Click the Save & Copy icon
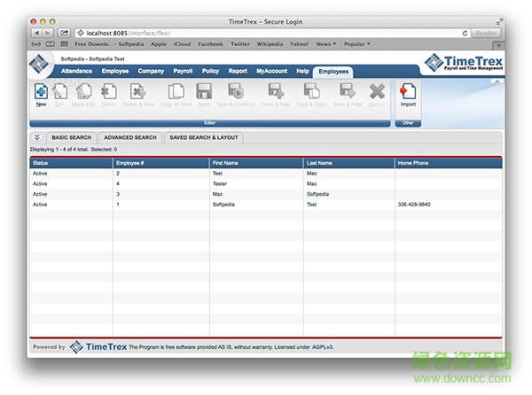 pyautogui.click(x=311, y=91)
